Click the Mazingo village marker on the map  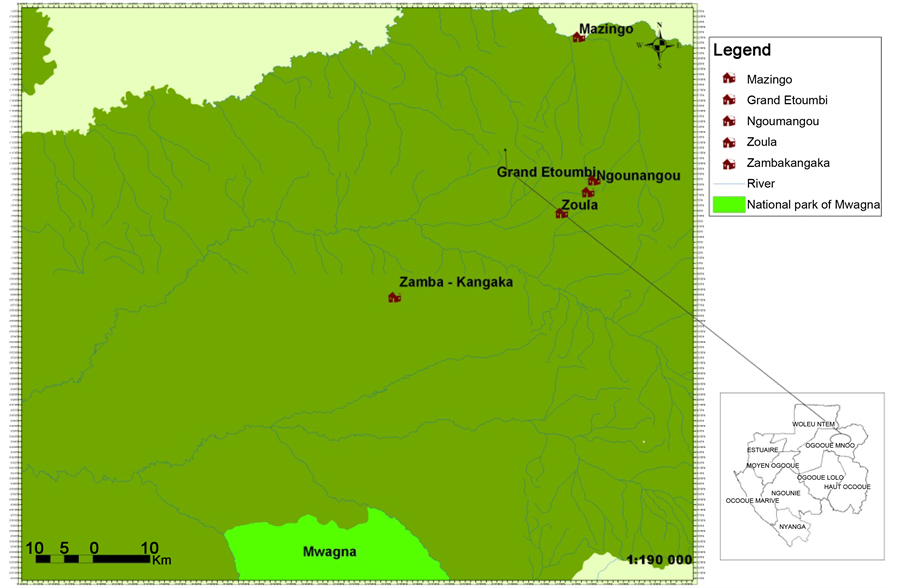pos(578,37)
